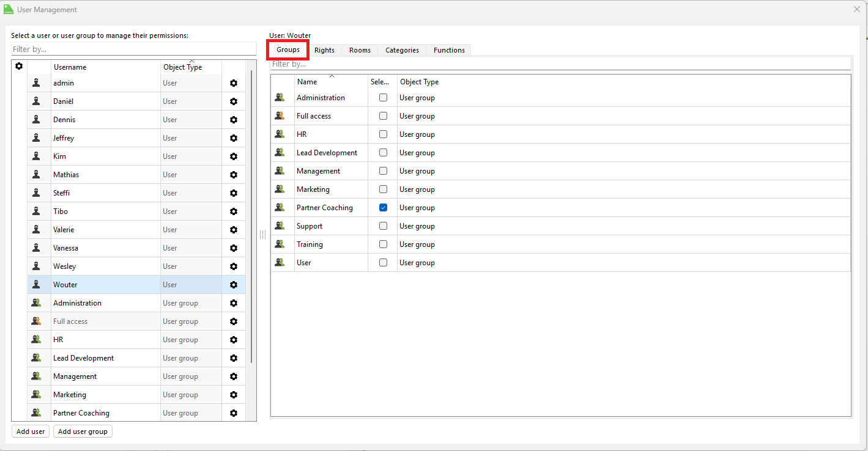Image resolution: width=868 pixels, height=451 pixels.
Task: Click the Add user group button
Action: pos(83,431)
